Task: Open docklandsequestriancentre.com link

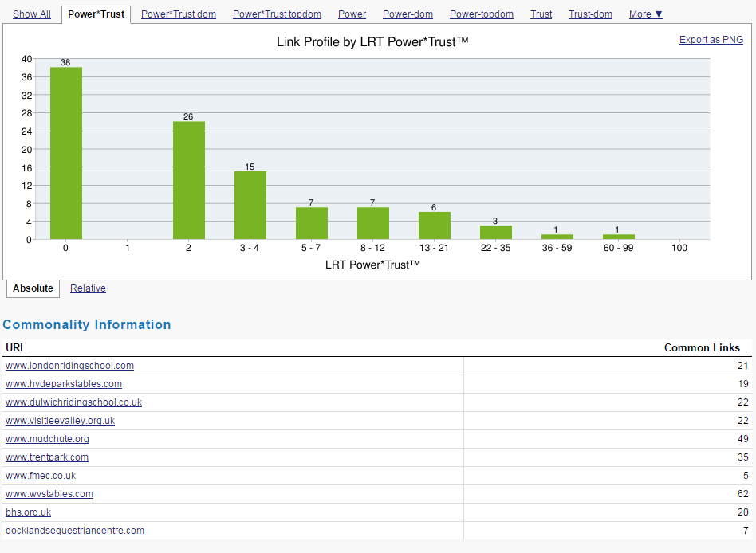Action: pyautogui.click(x=75, y=531)
